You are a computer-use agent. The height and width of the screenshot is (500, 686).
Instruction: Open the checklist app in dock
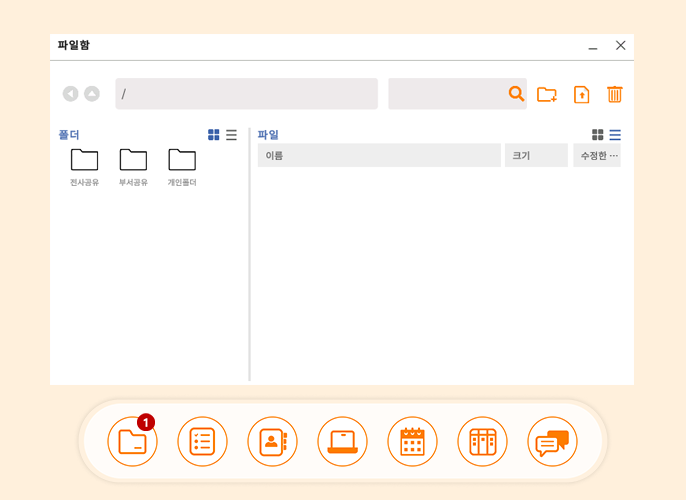coord(202,441)
